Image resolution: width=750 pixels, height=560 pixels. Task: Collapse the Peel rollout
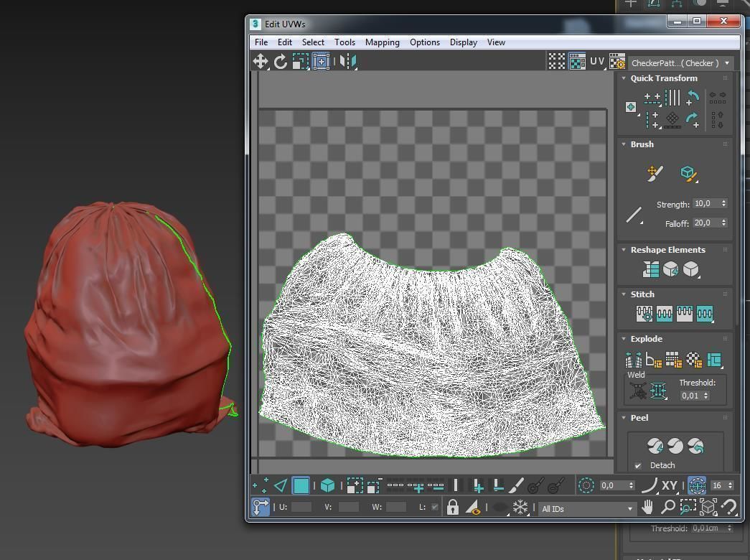click(624, 417)
